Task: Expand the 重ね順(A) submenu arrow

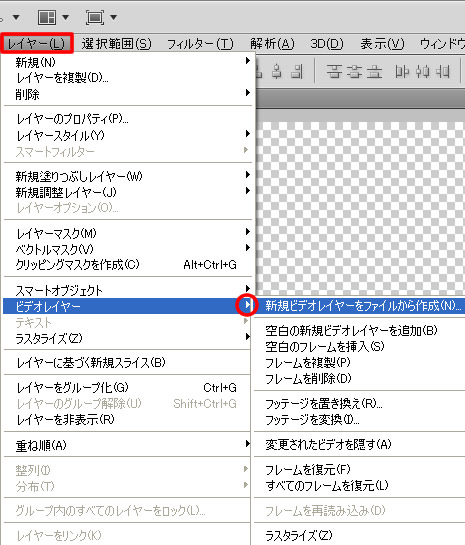Action: pyautogui.click(x=247, y=444)
